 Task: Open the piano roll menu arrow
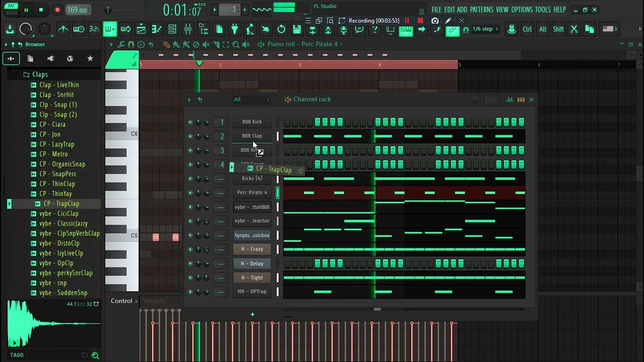[111, 44]
